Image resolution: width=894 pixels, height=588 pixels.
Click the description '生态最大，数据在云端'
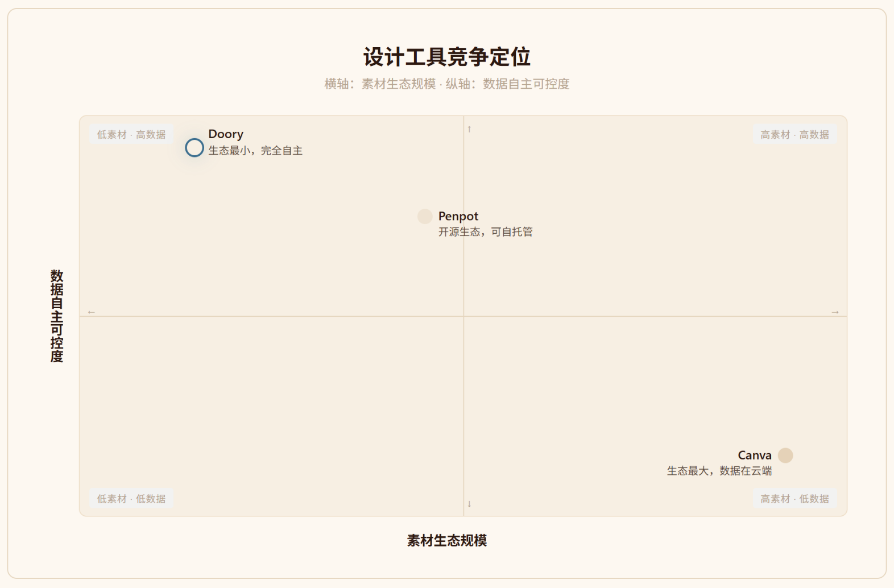(x=719, y=471)
